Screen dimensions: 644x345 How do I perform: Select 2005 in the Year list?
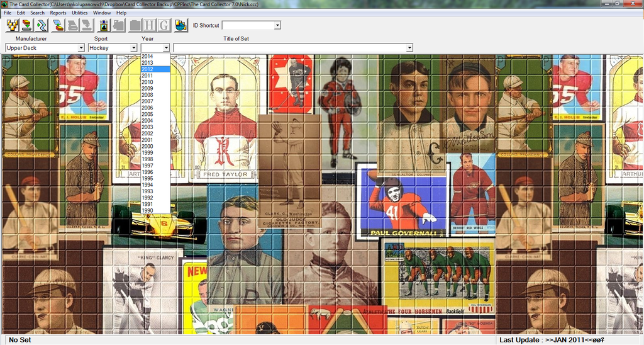[155, 115]
